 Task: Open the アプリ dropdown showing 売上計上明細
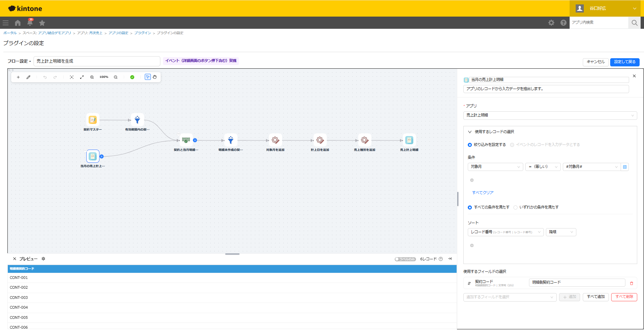550,115
